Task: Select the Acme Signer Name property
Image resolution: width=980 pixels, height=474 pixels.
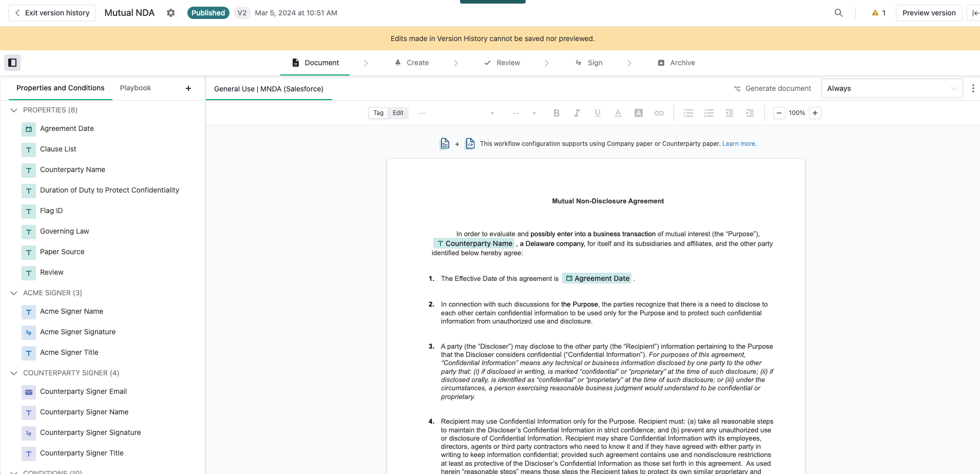Action: 71,311
